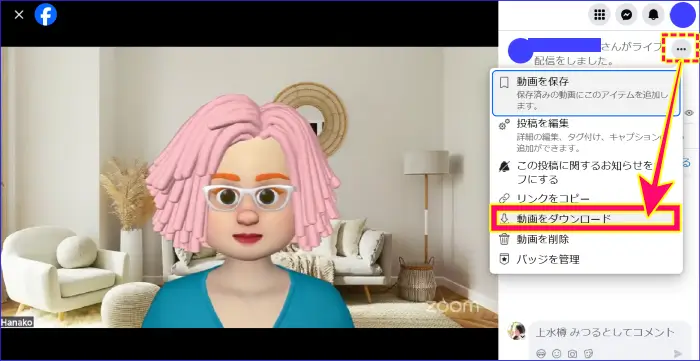Switch commenting identity via the avatar dropdown
Image resolution: width=700 pixels, height=361 pixels.
coord(516,331)
